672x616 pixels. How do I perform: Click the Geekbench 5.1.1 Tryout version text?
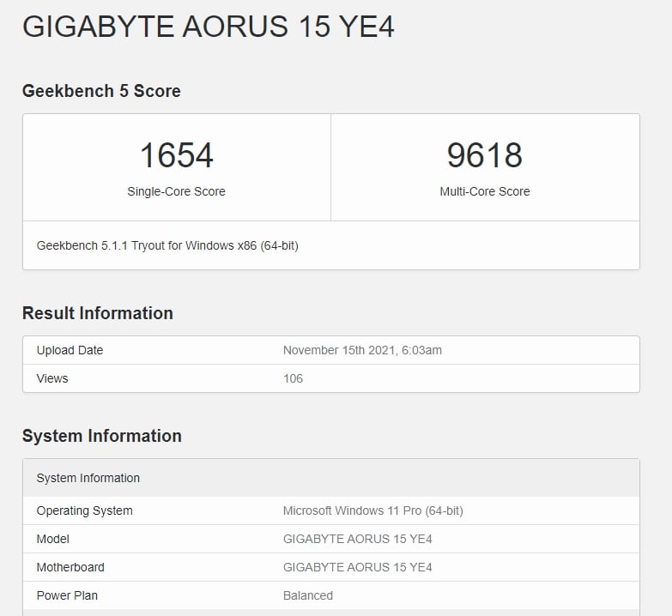point(167,245)
